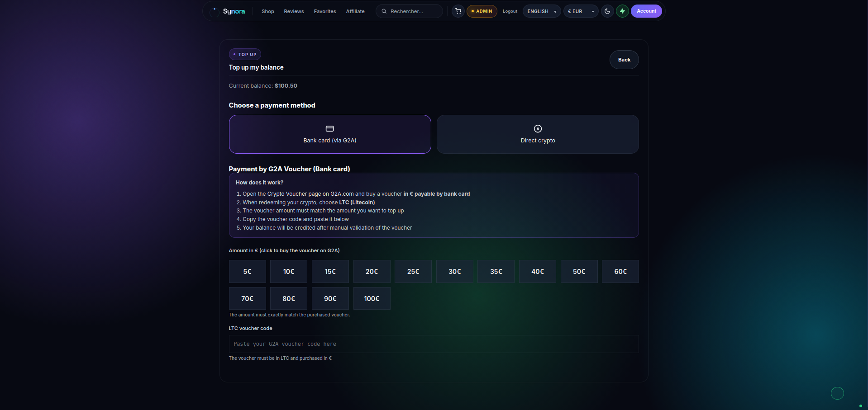Select the 30€ amount tile
868x410 pixels.
click(455, 272)
